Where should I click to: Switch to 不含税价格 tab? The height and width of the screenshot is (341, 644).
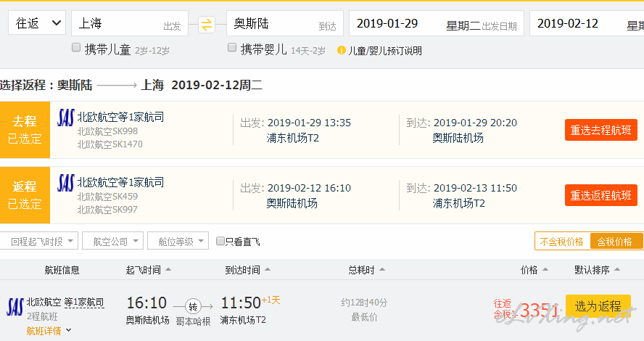point(562,242)
